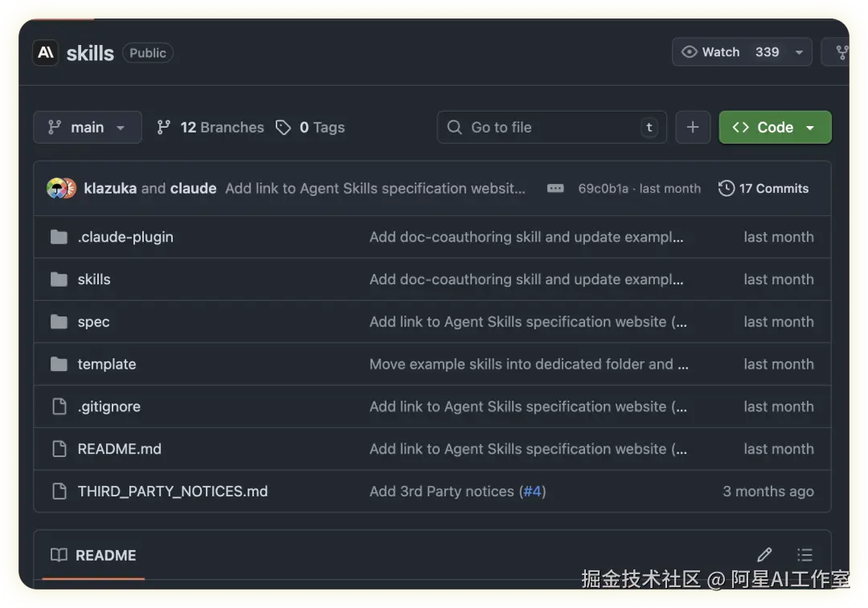Open commit message in .claude-plugin row
Screen dimensions: 868x608
point(526,237)
